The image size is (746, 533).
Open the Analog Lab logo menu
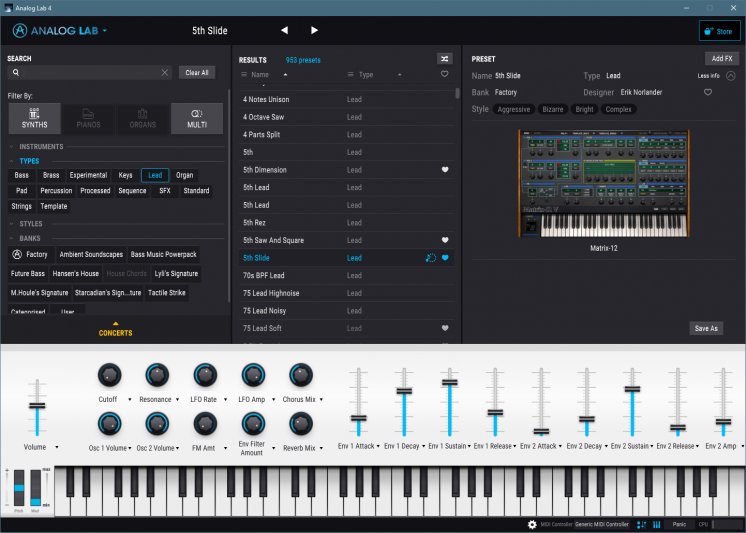pyautogui.click(x=59, y=31)
